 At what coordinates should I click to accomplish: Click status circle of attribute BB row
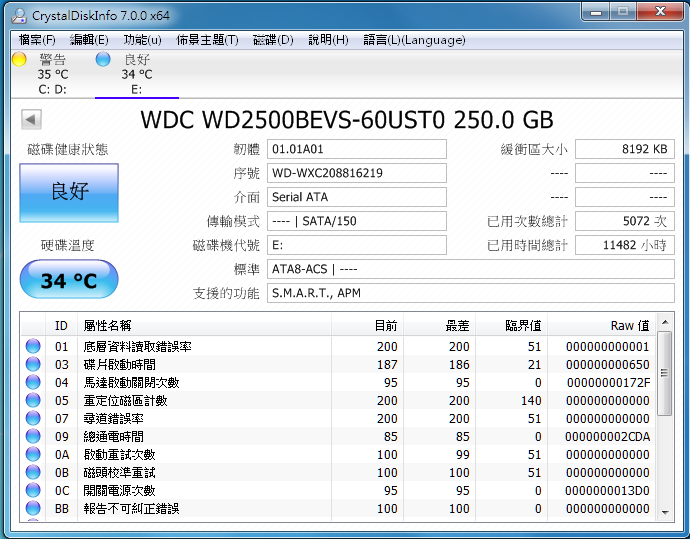33,509
